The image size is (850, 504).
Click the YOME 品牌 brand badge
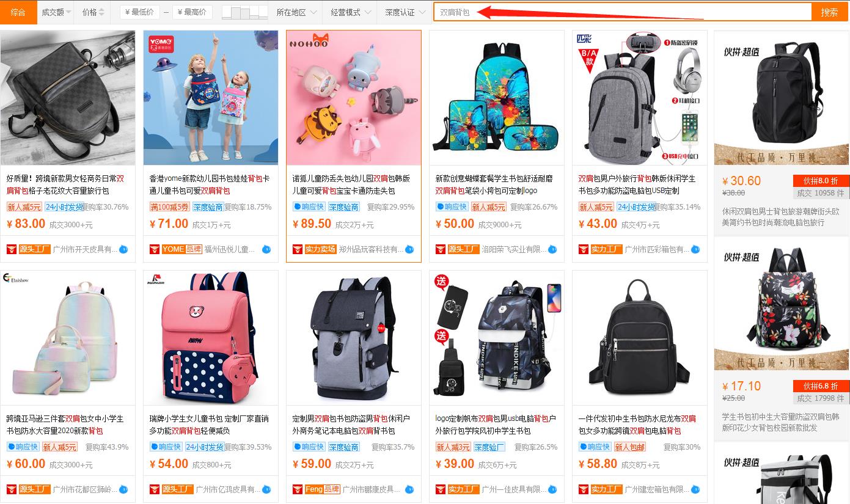[181, 249]
